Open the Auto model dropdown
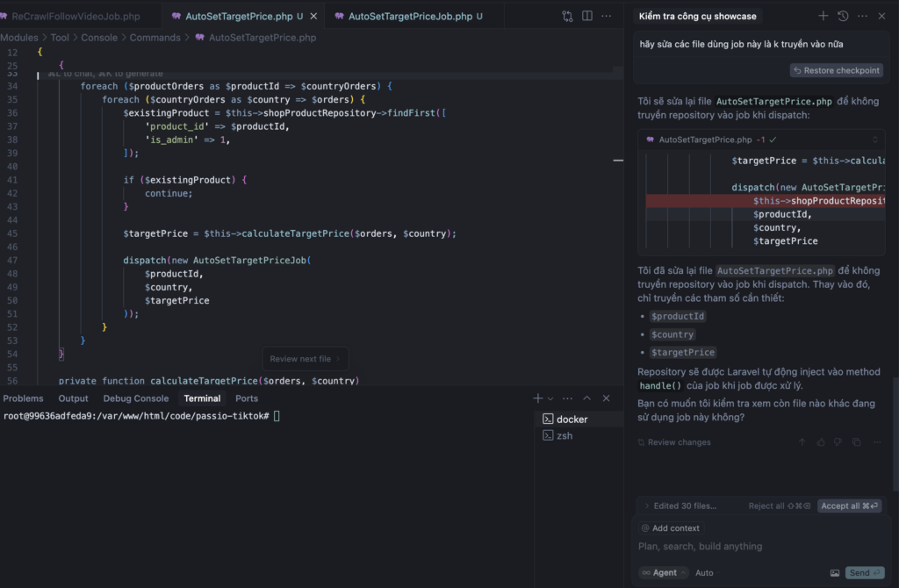This screenshot has width=899, height=588. (707, 572)
